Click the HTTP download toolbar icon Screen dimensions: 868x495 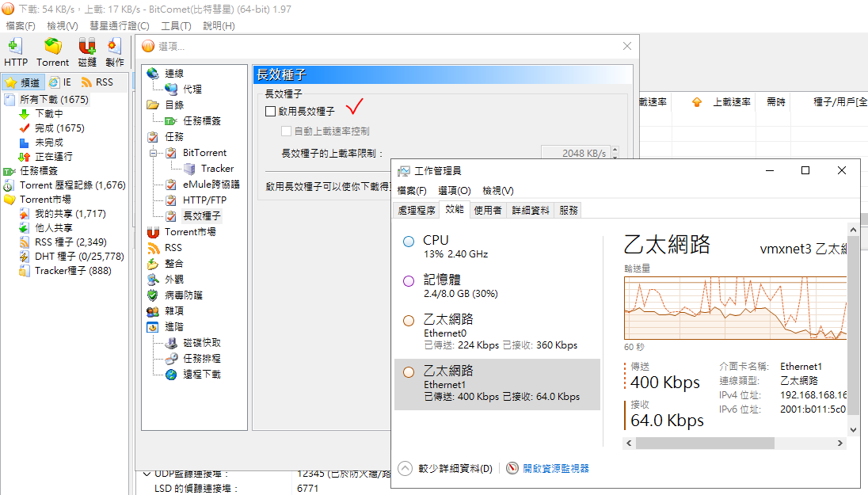[15, 46]
